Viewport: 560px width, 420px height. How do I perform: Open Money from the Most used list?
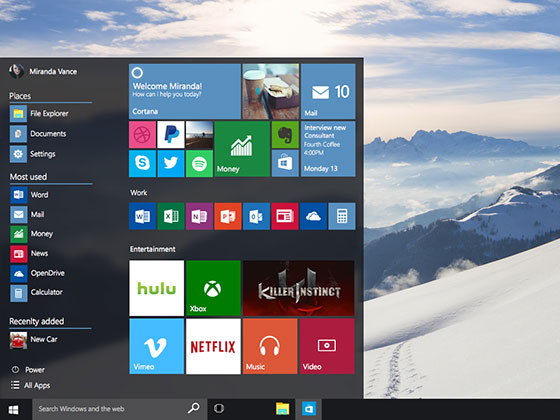(32, 234)
